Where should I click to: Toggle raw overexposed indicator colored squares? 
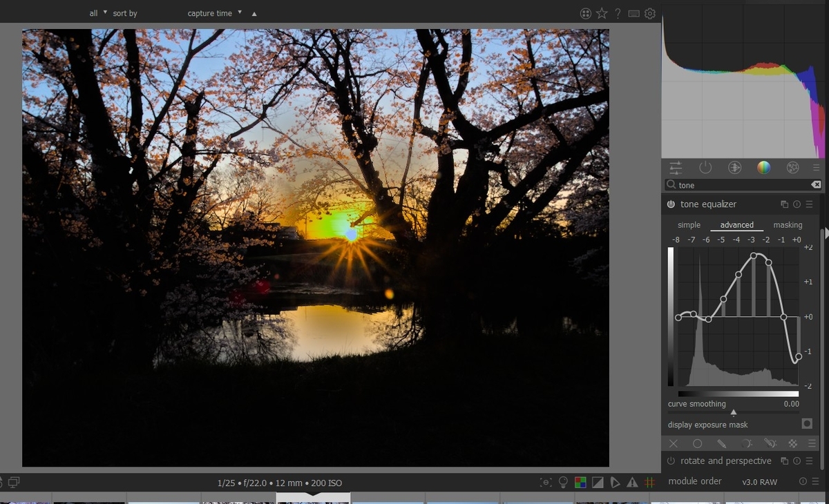click(580, 483)
